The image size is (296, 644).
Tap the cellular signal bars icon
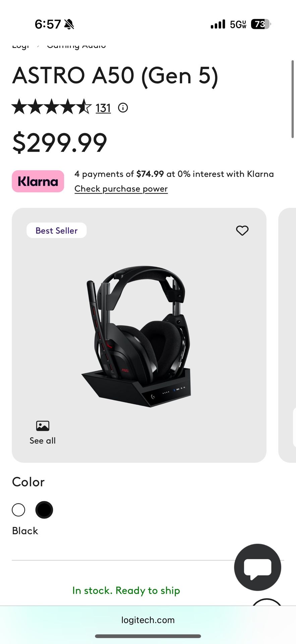point(218,24)
